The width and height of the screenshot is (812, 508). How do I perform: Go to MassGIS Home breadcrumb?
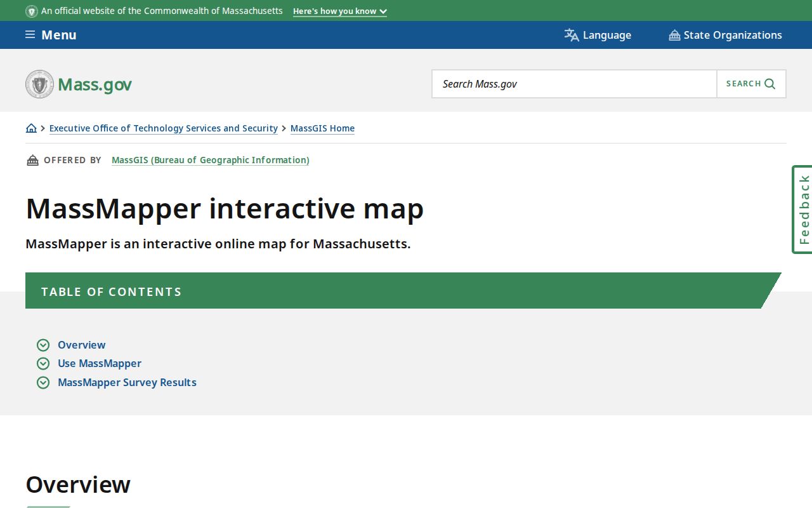coord(322,128)
